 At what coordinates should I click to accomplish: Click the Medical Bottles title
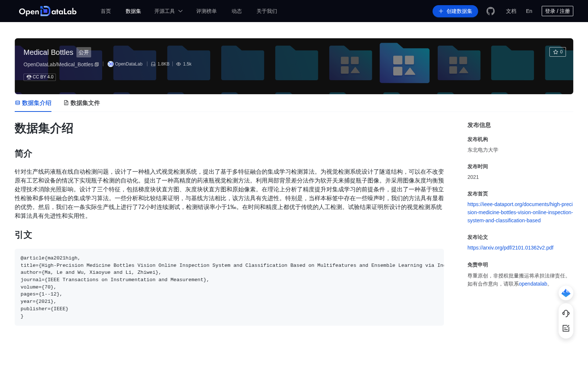[x=49, y=52]
